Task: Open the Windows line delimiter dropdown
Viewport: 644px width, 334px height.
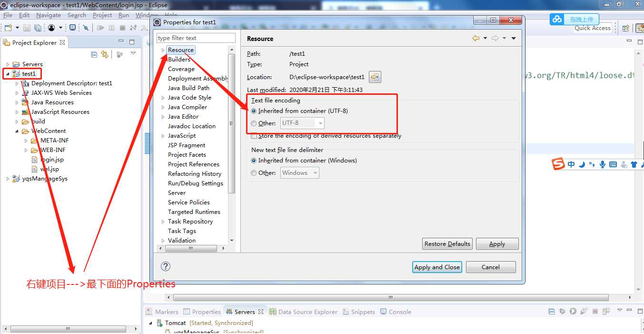Action: 300,173
